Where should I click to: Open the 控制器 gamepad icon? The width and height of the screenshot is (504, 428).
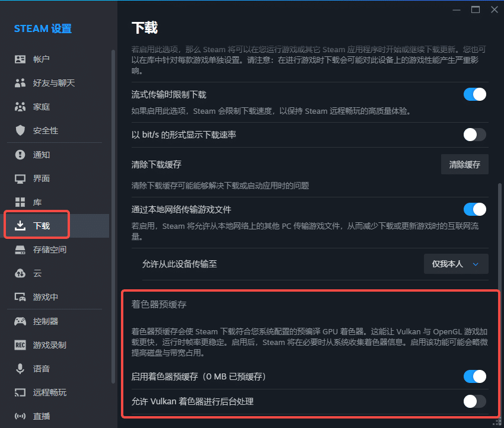20,321
